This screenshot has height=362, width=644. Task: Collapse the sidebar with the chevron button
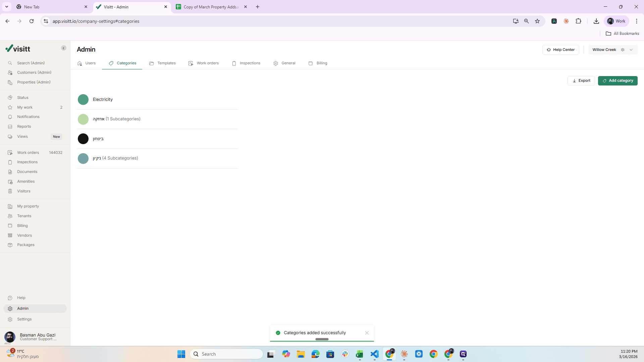tap(64, 48)
